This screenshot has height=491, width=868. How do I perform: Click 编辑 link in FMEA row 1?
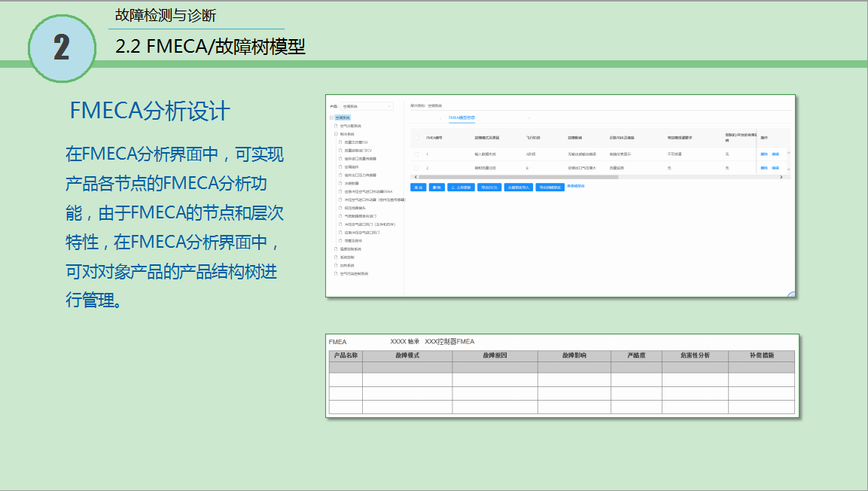[x=775, y=154]
